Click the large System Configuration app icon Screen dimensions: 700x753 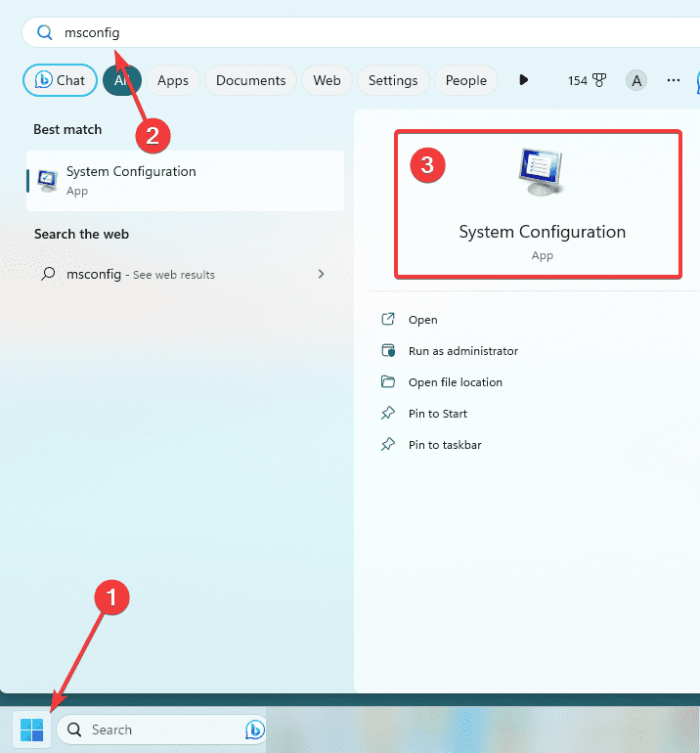tap(541, 172)
